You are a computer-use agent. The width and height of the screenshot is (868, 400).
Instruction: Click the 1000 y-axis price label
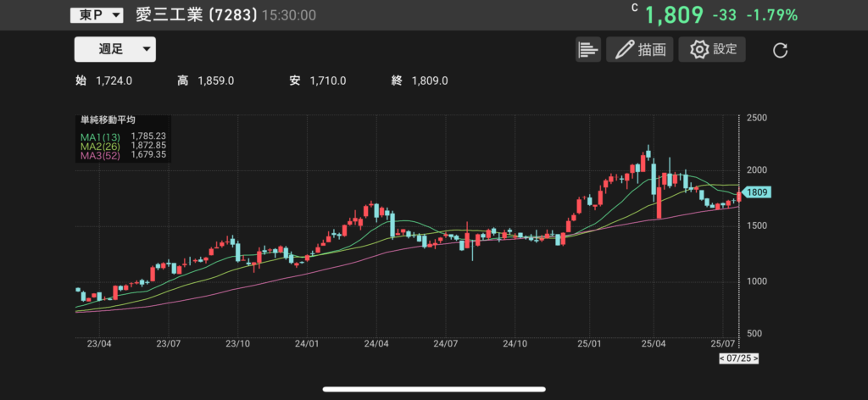[x=755, y=281]
